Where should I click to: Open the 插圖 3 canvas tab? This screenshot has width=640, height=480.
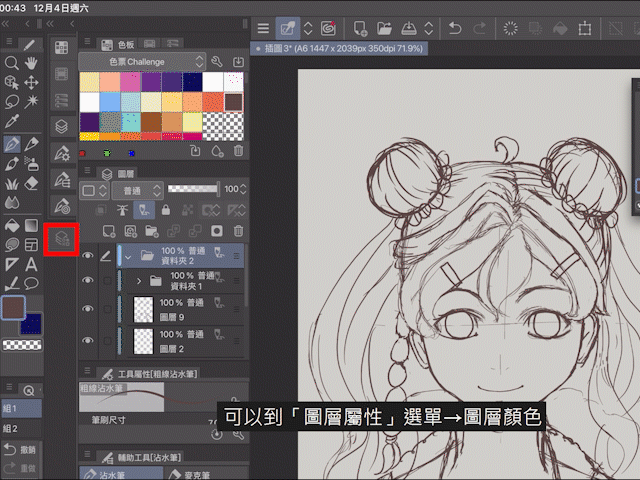coord(339,49)
